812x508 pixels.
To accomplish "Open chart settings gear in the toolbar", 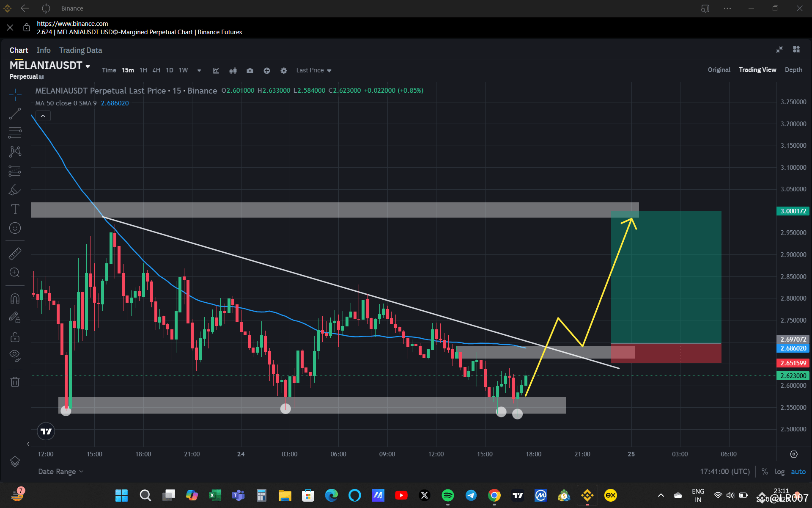I will coord(284,70).
